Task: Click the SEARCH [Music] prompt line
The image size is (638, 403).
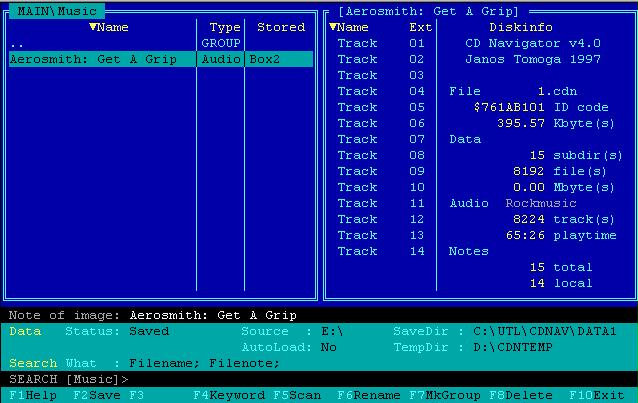Action: [319, 379]
